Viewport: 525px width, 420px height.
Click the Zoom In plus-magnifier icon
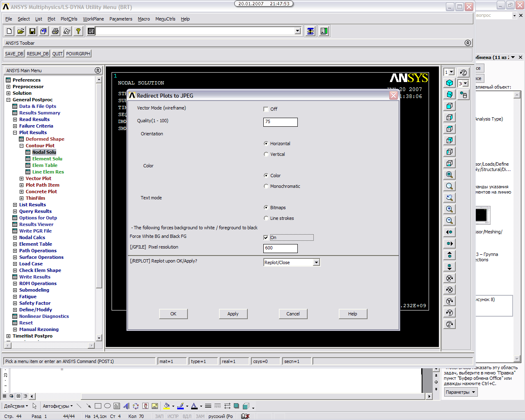[450, 209]
